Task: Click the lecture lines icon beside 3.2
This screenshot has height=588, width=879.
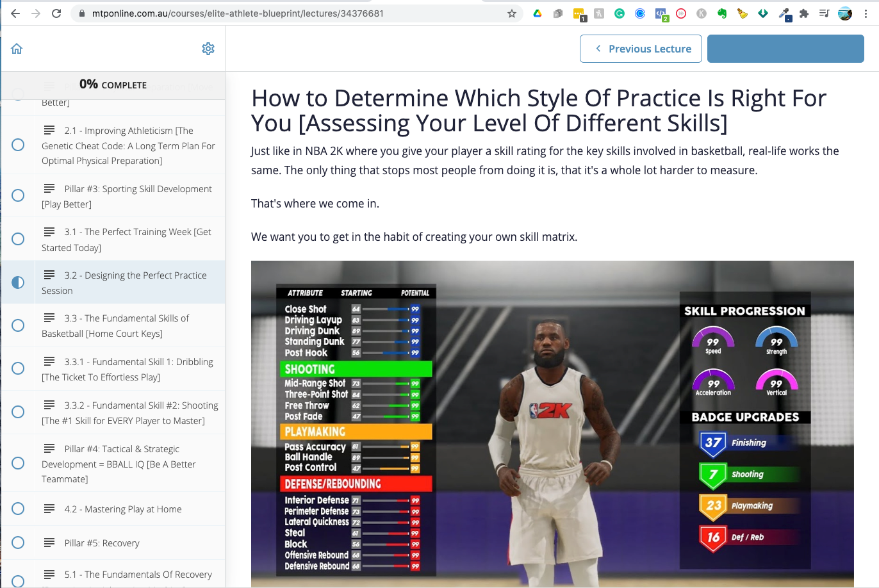Action: click(x=50, y=275)
